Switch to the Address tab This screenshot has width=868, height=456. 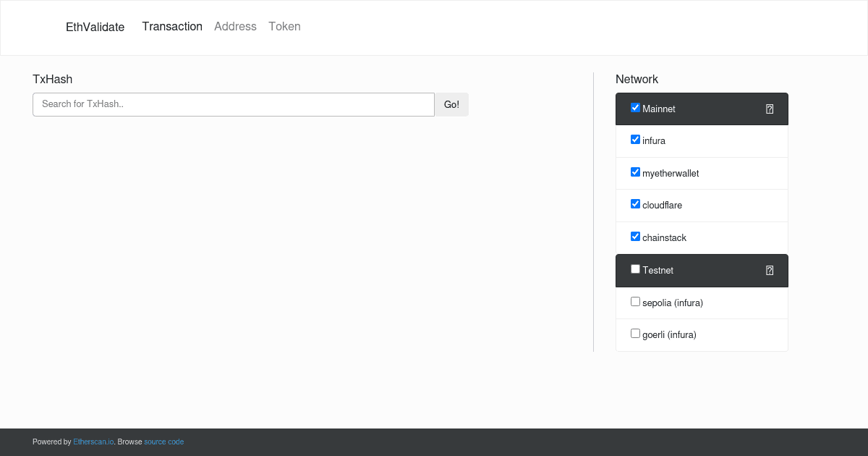pyautogui.click(x=235, y=26)
